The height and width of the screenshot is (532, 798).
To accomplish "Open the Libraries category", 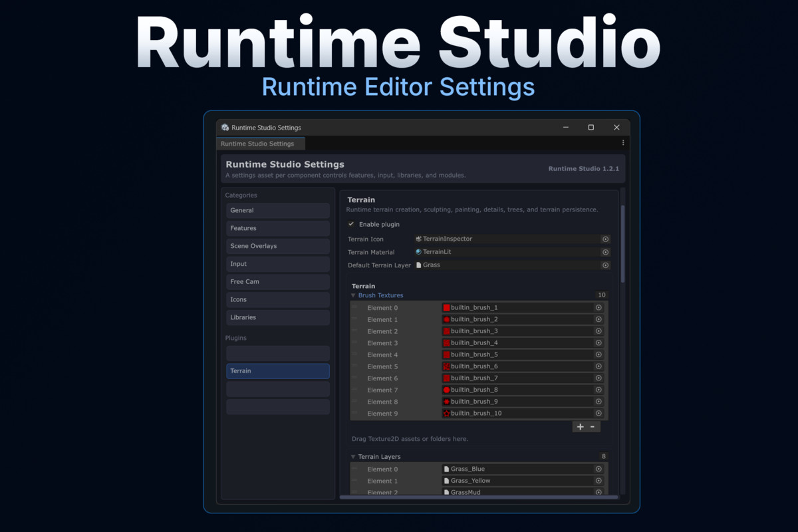I will pyautogui.click(x=278, y=318).
